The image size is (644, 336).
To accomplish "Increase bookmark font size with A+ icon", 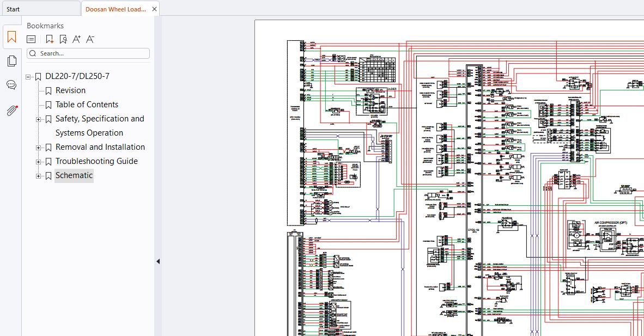I will (x=76, y=39).
